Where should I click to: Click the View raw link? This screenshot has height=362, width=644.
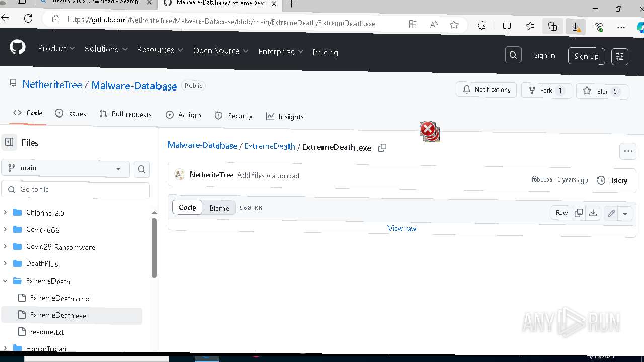(401, 228)
